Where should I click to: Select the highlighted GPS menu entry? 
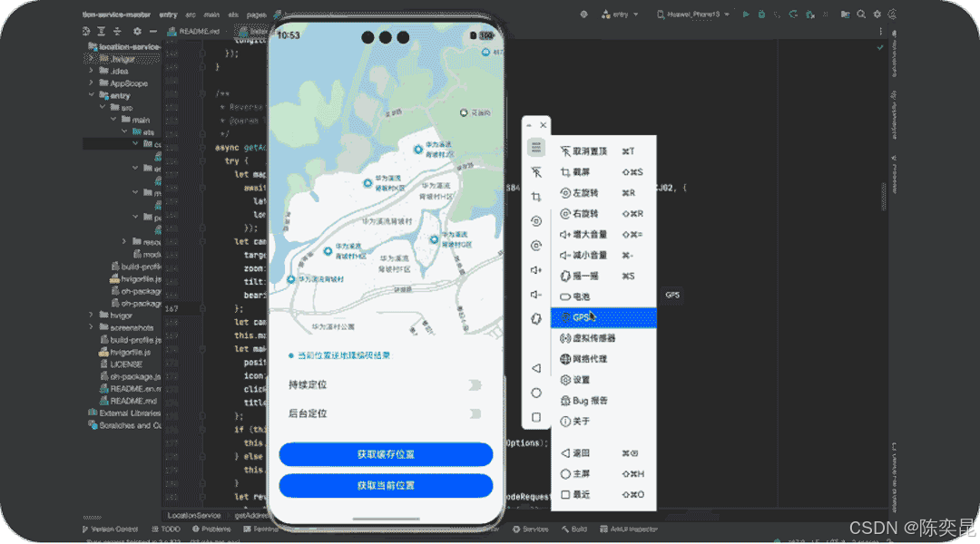tap(603, 317)
